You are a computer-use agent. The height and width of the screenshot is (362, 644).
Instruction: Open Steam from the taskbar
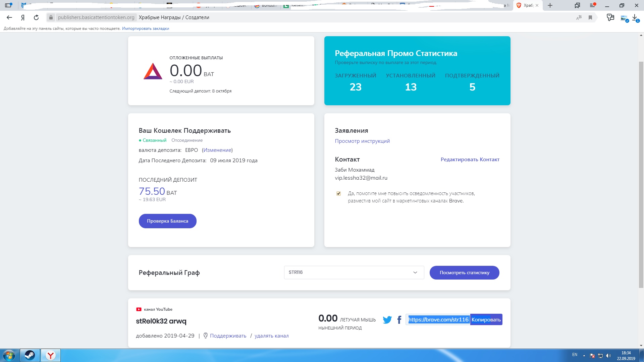tap(30, 355)
